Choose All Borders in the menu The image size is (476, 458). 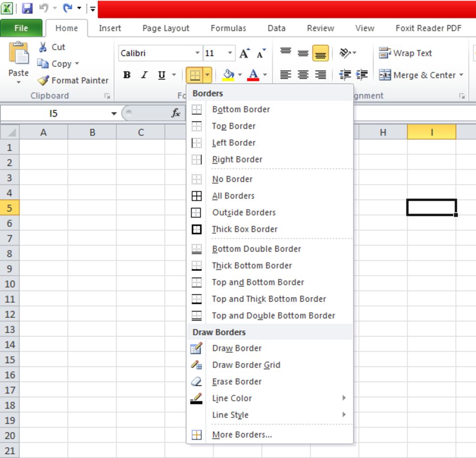point(270,196)
